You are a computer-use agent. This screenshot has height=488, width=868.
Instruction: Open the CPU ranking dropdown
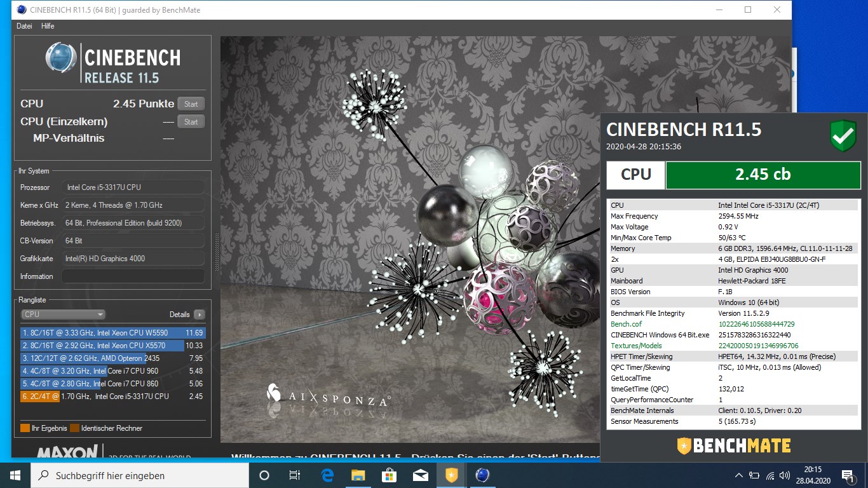tap(63, 315)
